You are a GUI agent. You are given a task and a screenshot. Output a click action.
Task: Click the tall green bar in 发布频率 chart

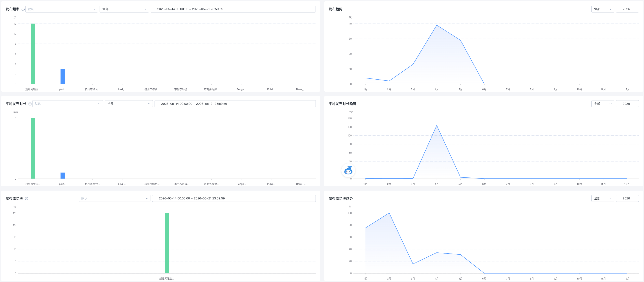[x=33, y=54]
